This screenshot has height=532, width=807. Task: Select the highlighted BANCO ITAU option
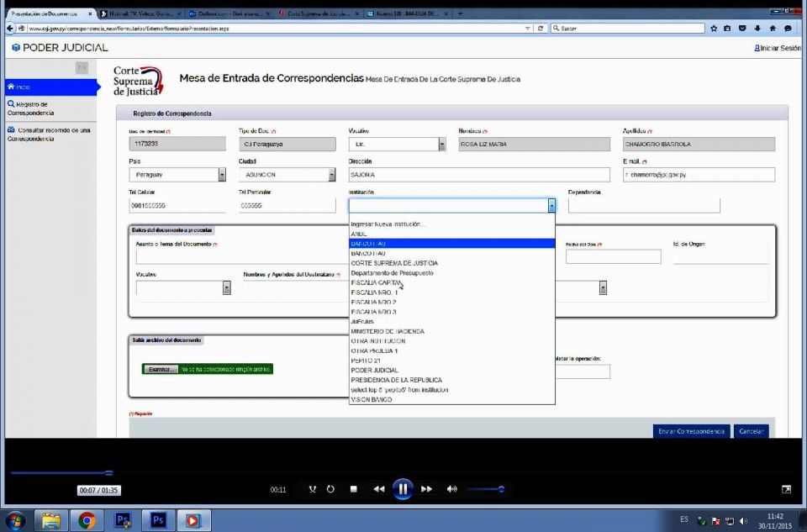(452, 244)
